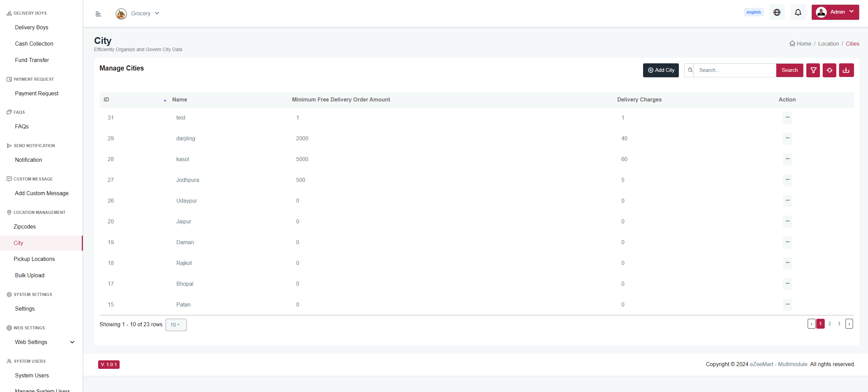Go to pagination page 2

pyautogui.click(x=829, y=324)
